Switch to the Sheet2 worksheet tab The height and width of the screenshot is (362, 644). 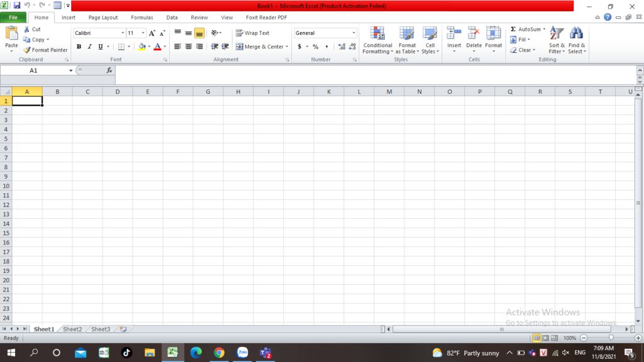[72, 329]
